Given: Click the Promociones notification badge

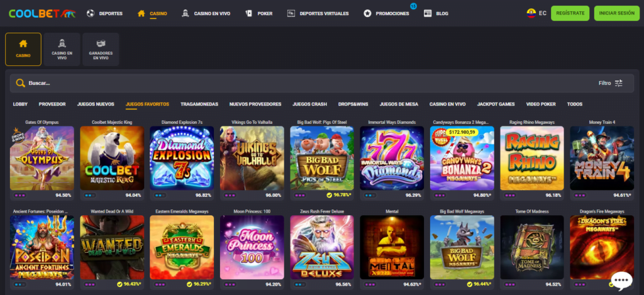Looking at the screenshot, I should point(413,6).
